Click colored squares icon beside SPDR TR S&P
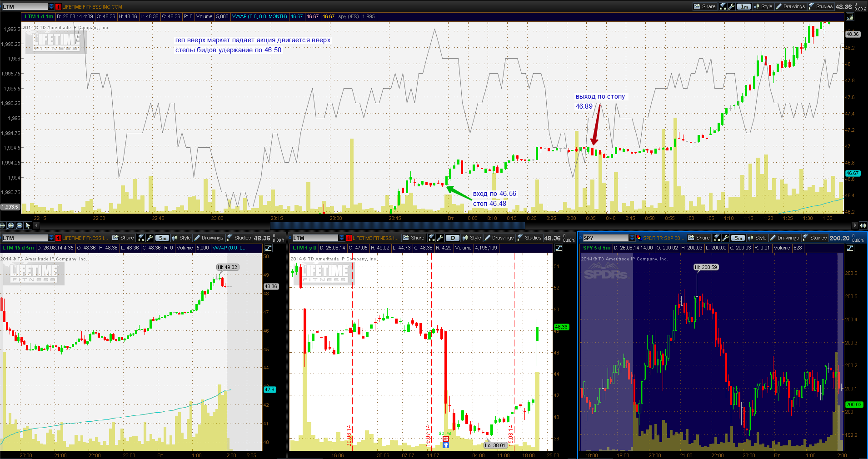The width and height of the screenshot is (868, 459). 639,238
